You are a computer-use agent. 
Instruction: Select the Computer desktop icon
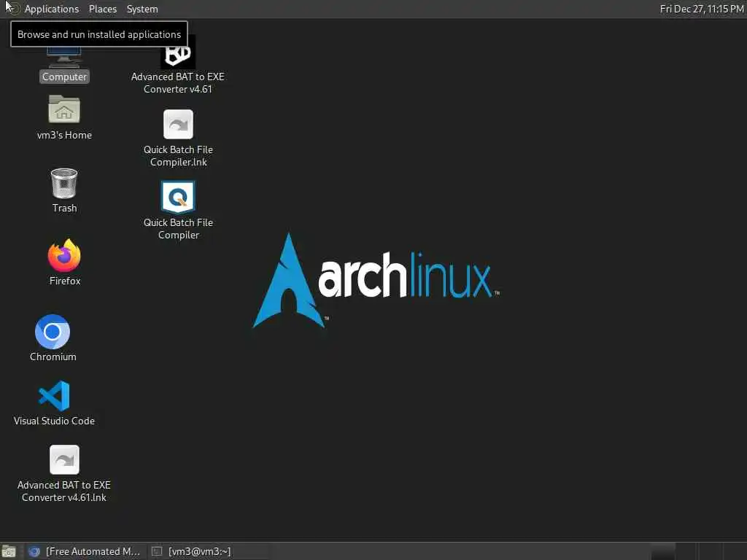[64, 57]
